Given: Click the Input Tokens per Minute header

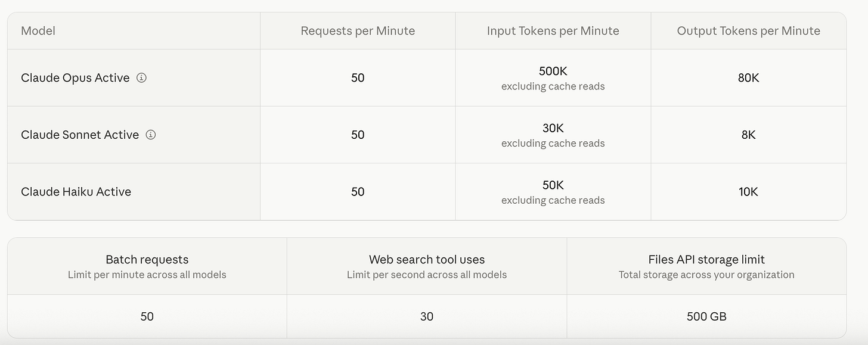Looking at the screenshot, I should tap(553, 31).
